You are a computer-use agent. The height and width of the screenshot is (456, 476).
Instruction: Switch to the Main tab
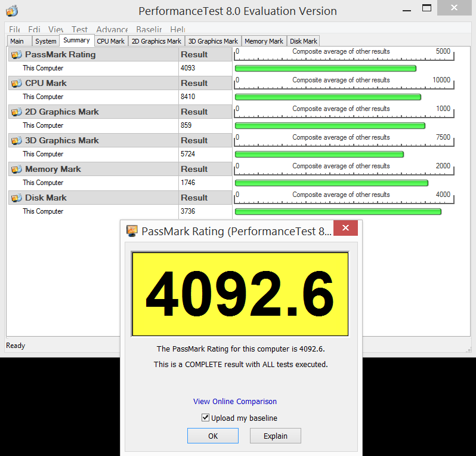pyautogui.click(x=19, y=41)
